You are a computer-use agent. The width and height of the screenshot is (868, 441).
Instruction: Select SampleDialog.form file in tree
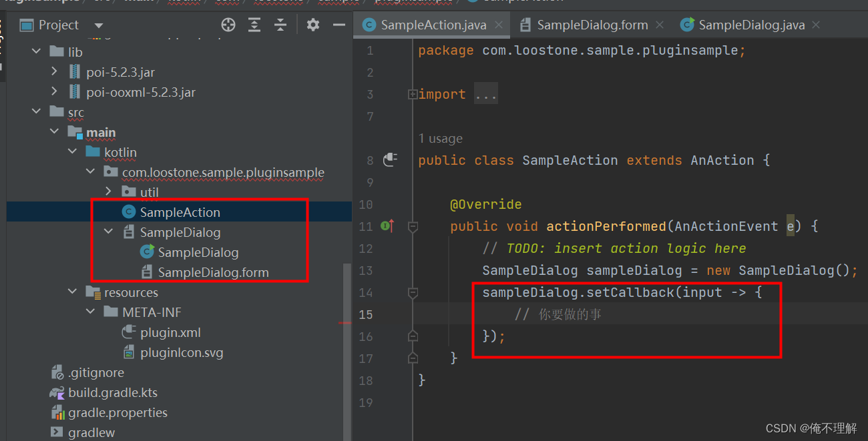pos(213,272)
